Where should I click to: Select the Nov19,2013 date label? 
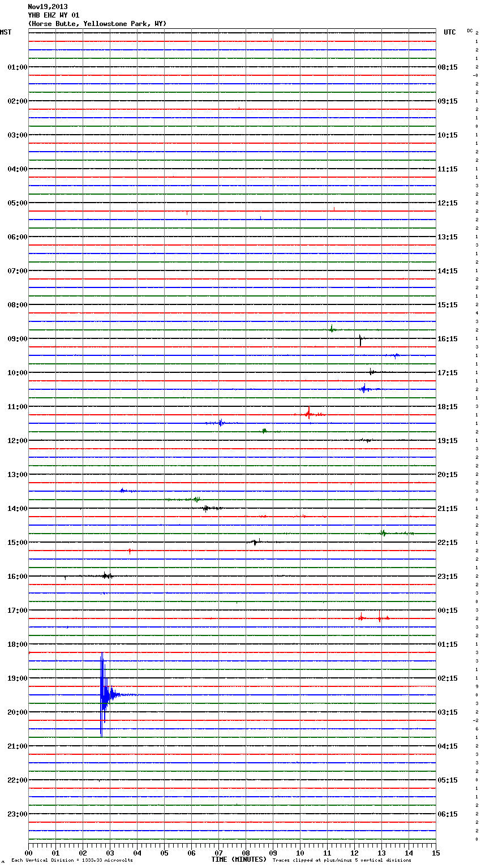(48, 7)
